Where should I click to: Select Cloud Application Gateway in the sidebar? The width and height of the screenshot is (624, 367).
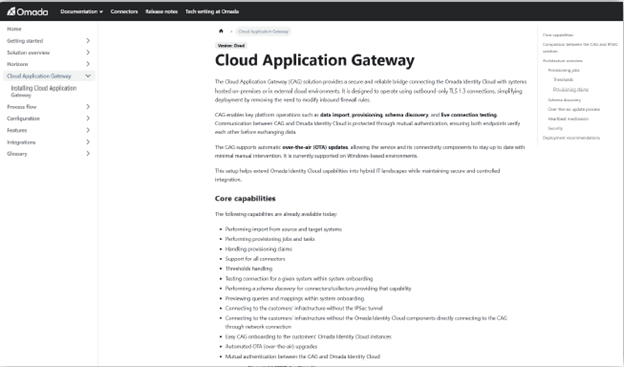click(39, 76)
